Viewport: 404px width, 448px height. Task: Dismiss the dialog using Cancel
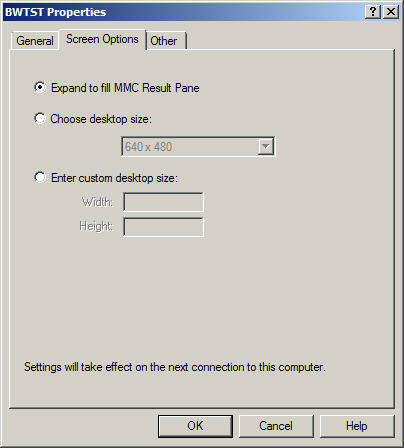[x=276, y=426]
